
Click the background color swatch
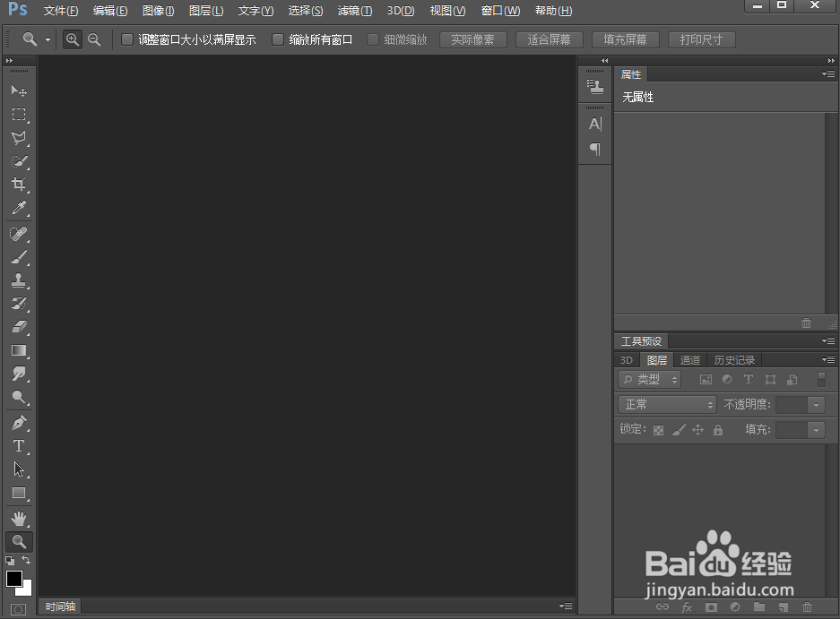[x=26, y=590]
